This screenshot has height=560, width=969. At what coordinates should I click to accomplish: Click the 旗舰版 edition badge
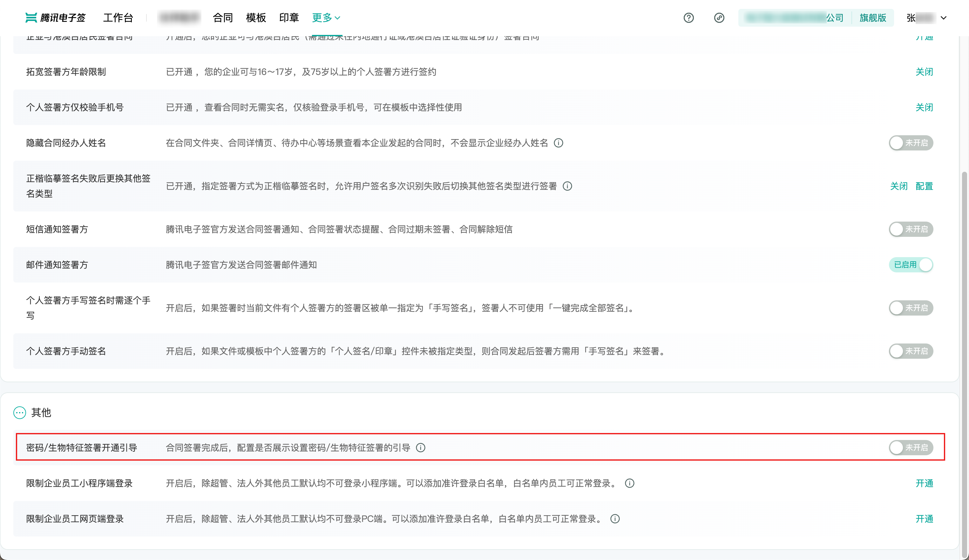(873, 18)
